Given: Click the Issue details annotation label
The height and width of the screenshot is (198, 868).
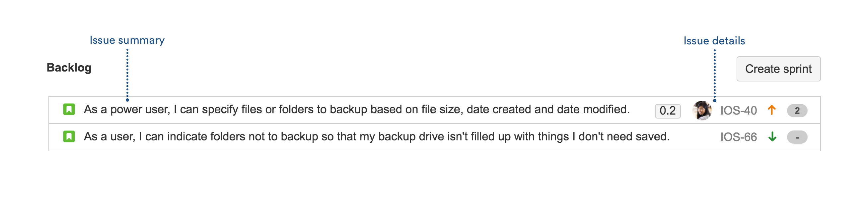Looking at the screenshot, I should (714, 41).
